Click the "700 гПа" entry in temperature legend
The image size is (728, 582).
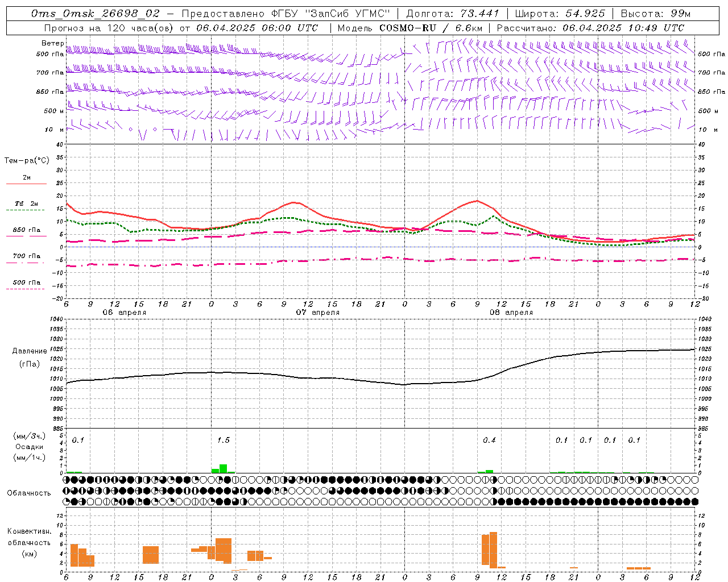pos(27,256)
